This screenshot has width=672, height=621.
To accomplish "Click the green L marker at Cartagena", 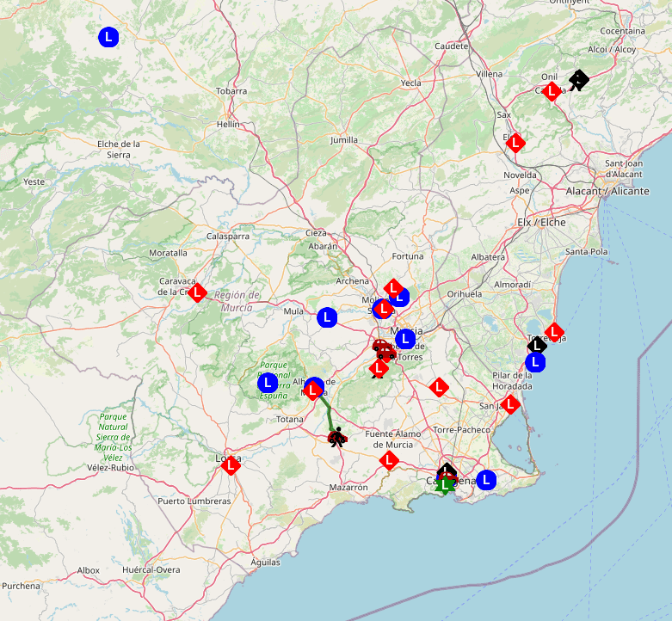I will click(x=444, y=485).
